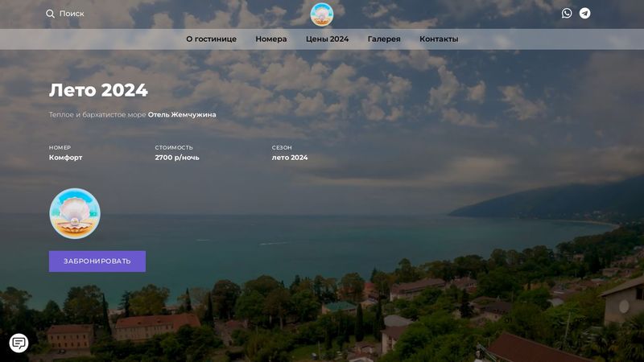Click the round pearl hotel emblem

75,214
